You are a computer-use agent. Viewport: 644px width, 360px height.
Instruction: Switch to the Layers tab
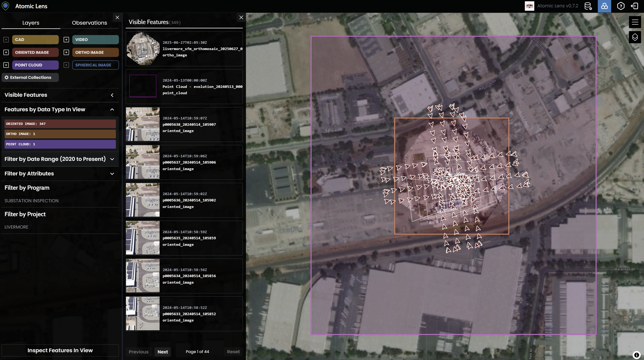click(31, 23)
